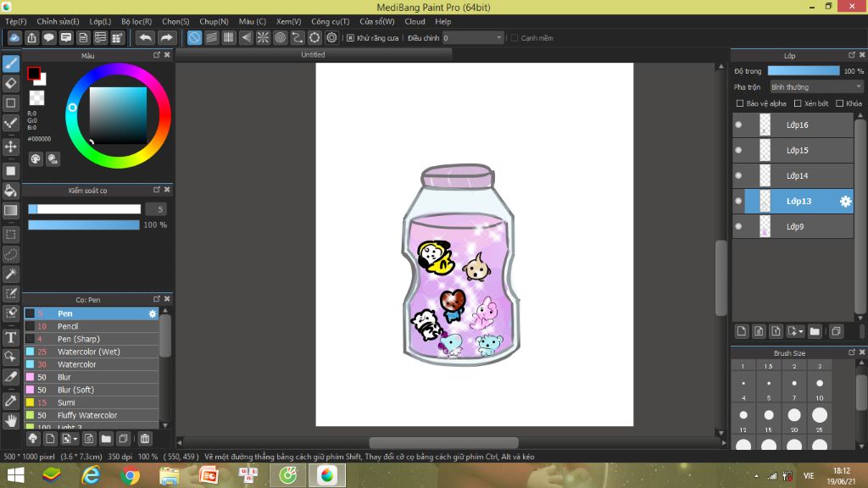Click the black foreground color swatch
Image resolution: width=868 pixels, height=488 pixels.
click(33, 73)
